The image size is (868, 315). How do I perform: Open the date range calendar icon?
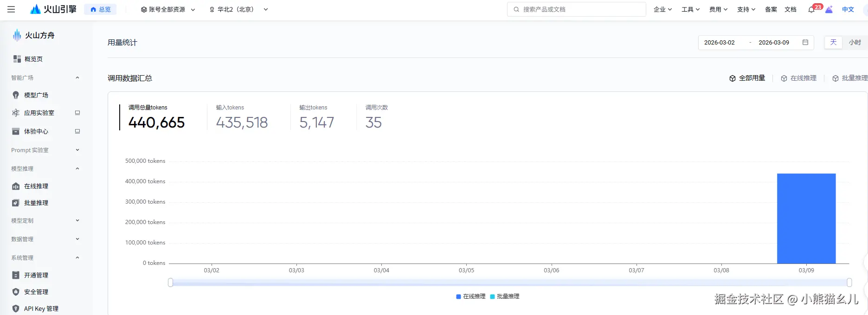805,42
